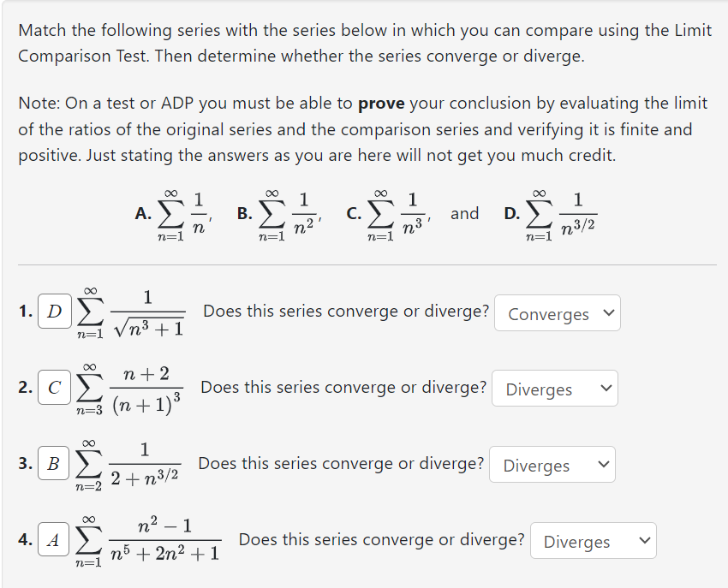
Task: Select the answer box containing letter C
Action: click(x=54, y=388)
